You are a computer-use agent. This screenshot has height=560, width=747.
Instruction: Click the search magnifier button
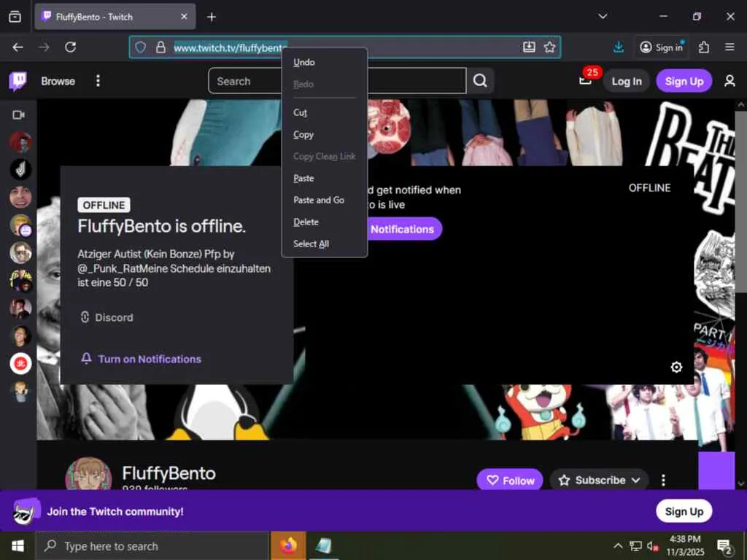(480, 81)
